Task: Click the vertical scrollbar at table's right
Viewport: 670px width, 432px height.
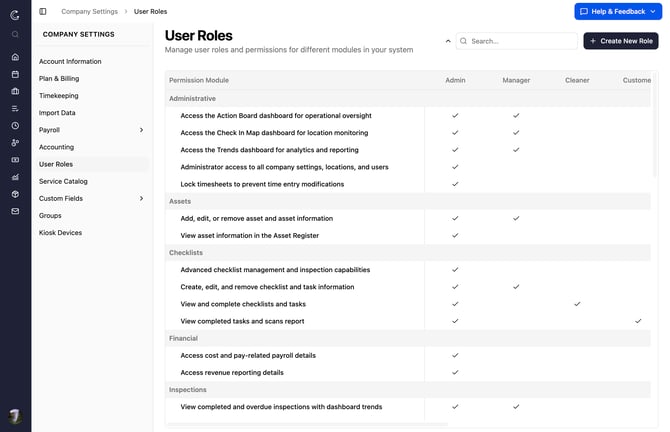Action: click(655, 124)
